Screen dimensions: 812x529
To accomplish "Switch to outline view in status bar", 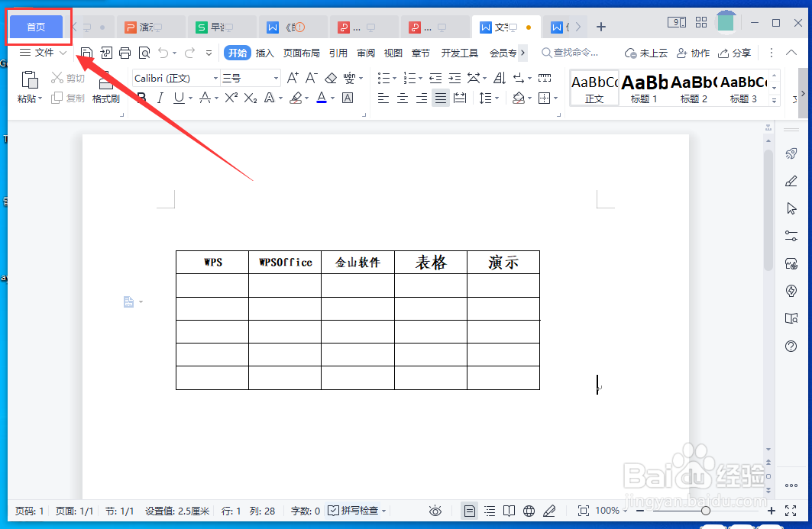I will click(x=490, y=511).
